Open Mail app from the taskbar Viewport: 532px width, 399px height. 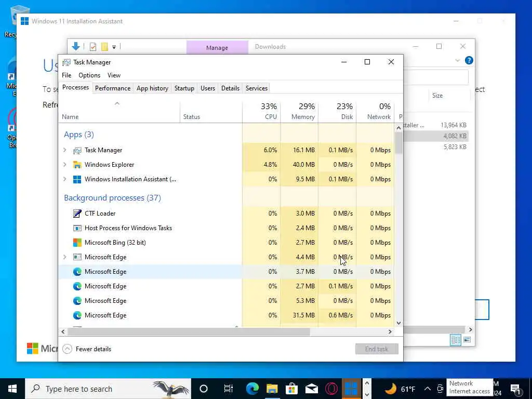(x=312, y=389)
